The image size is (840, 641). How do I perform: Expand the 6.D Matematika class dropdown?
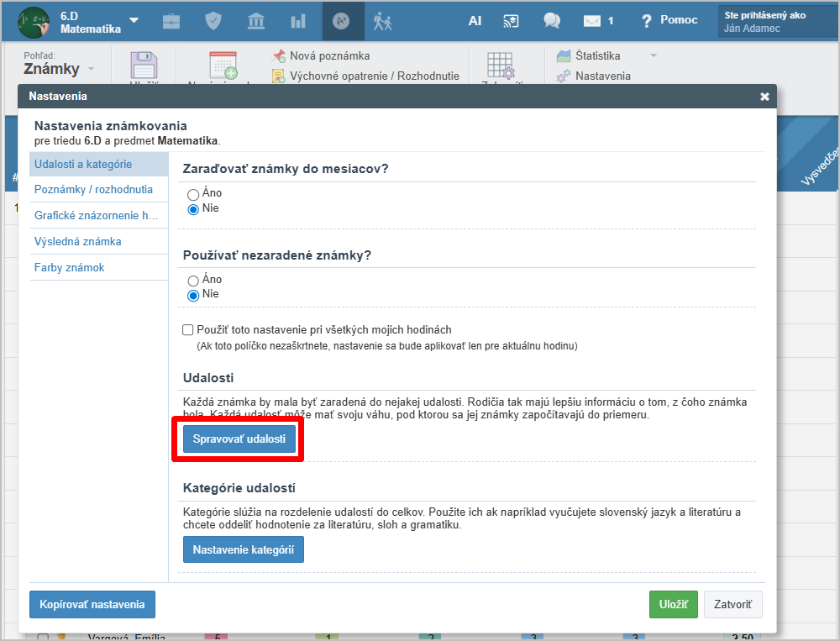(x=134, y=20)
